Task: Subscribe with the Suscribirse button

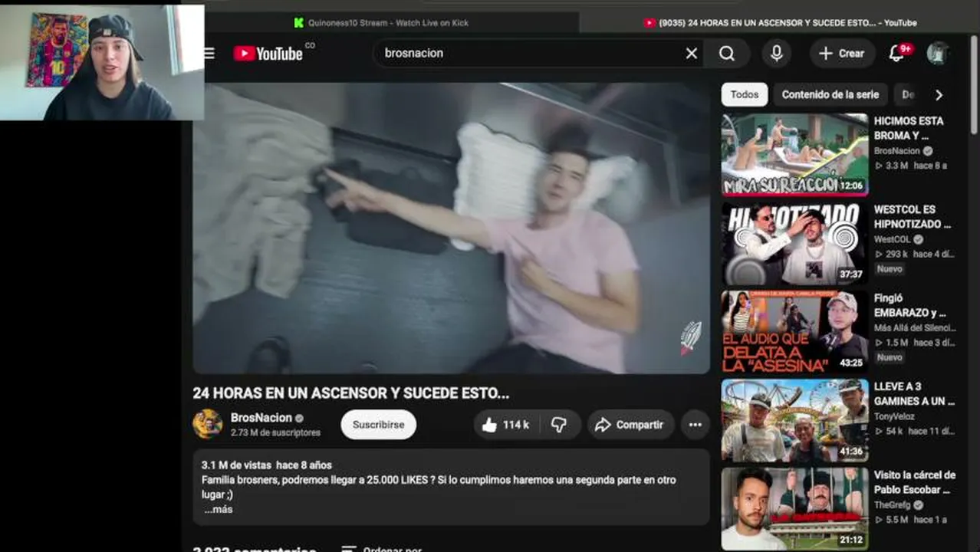Action: coord(379,425)
